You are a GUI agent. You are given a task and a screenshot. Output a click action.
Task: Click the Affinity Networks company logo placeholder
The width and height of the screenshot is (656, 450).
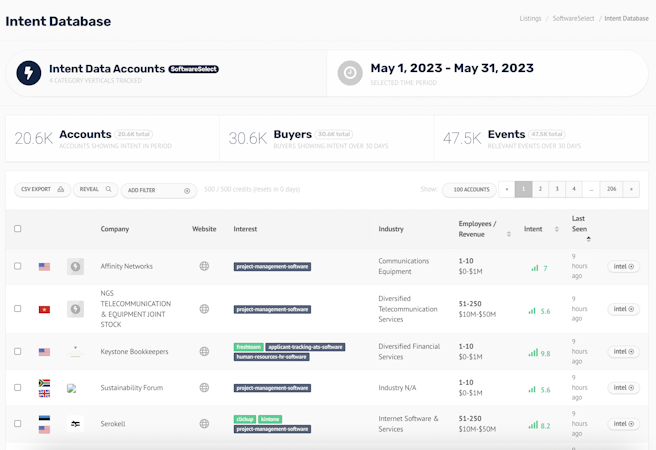pos(75,267)
